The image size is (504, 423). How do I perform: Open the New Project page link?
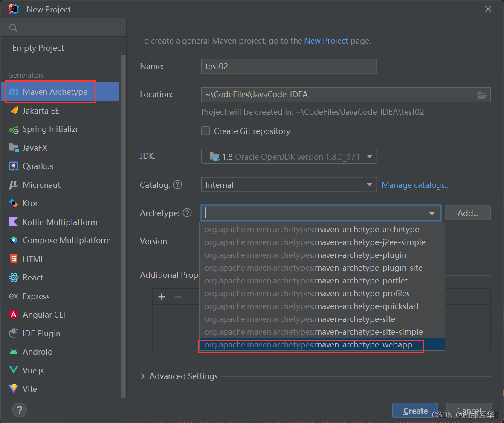pos(326,41)
